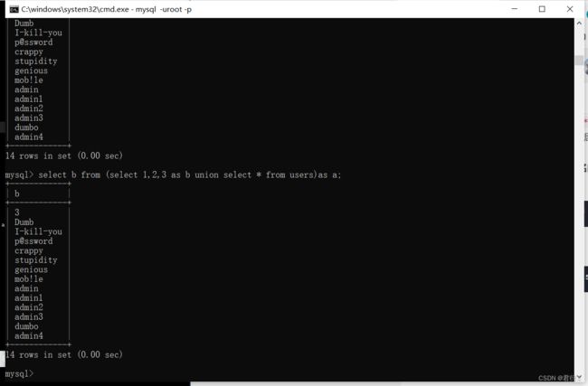Click the 'as a;' ending of the query

pyautogui.click(x=329, y=175)
